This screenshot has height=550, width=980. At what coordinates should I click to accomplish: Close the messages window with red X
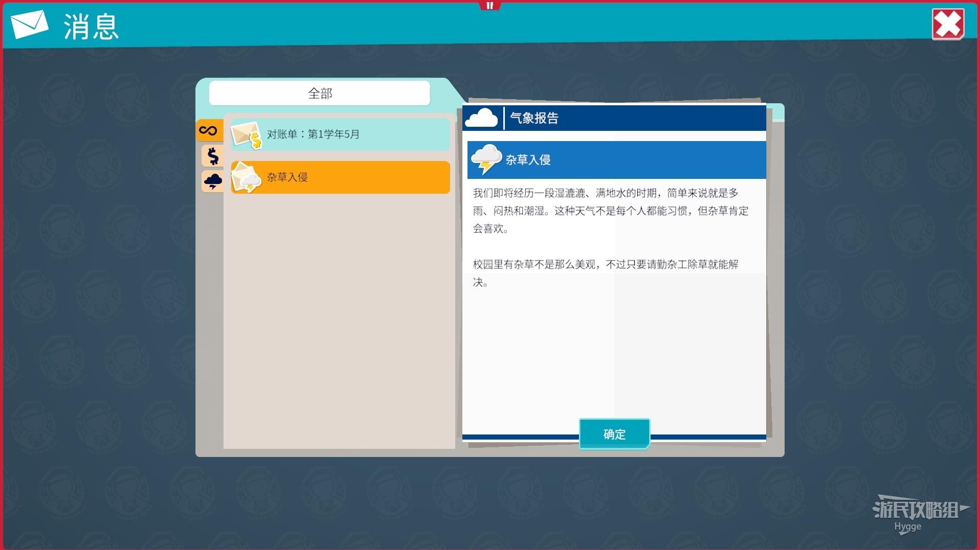[948, 24]
